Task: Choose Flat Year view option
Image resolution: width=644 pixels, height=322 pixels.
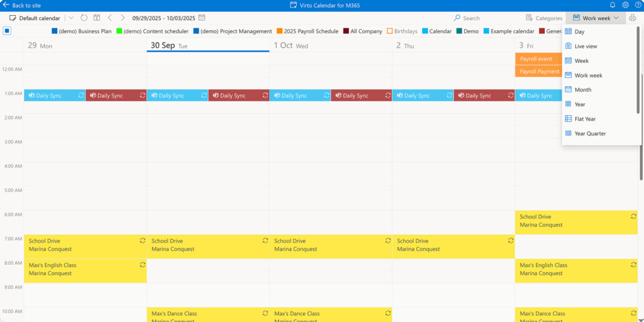Action: pyautogui.click(x=584, y=119)
